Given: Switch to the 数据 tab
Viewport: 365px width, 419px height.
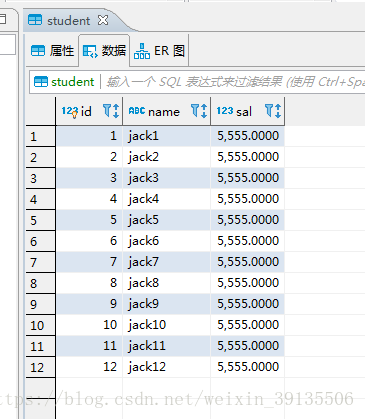Looking at the screenshot, I should point(104,51).
